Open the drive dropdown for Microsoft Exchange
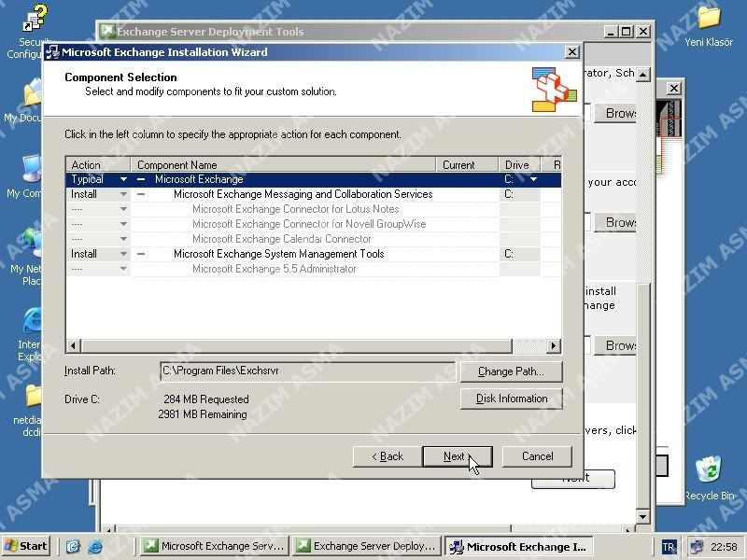The image size is (747, 560). click(533, 179)
